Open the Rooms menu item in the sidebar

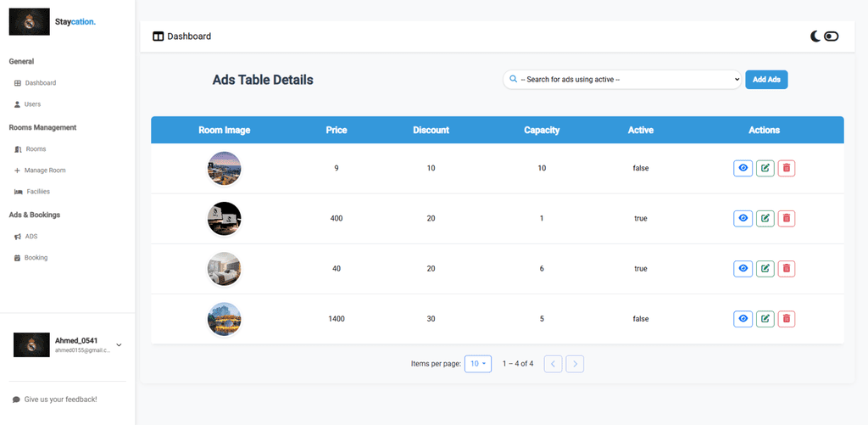[36, 149]
